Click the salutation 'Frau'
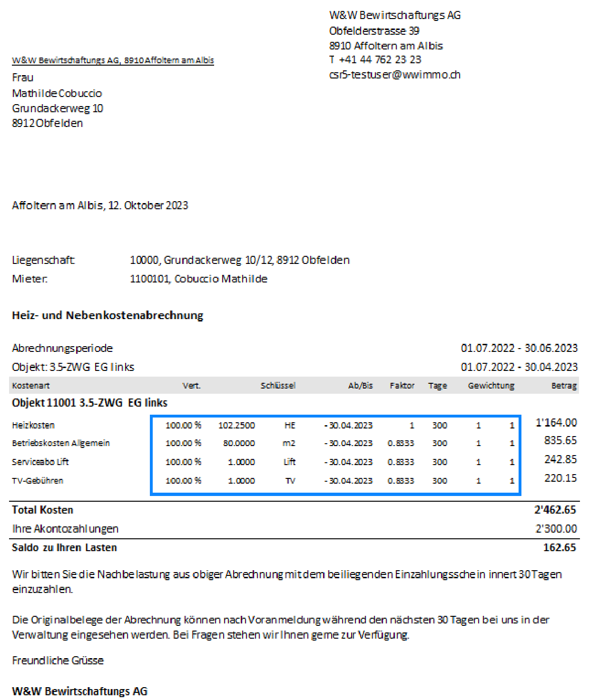This screenshot has height=700, width=589. coord(23,78)
